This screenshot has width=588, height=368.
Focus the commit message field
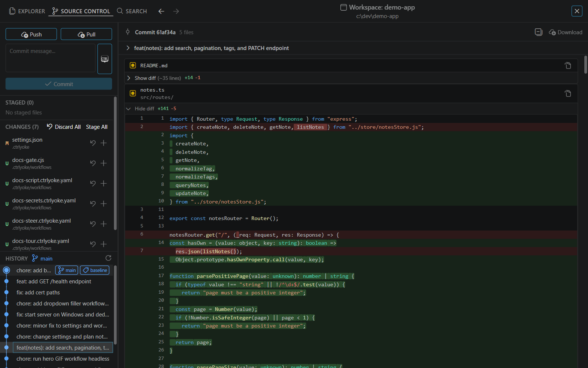(51, 58)
